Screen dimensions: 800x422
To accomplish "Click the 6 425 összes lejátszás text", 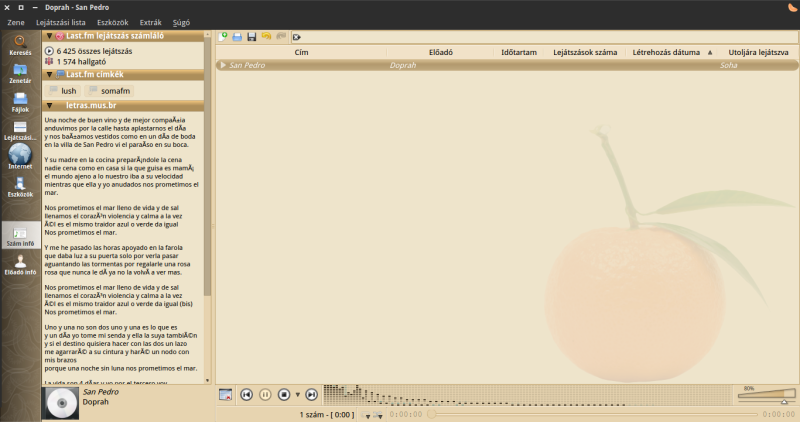I will pyautogui.click(x=94, y=51).
